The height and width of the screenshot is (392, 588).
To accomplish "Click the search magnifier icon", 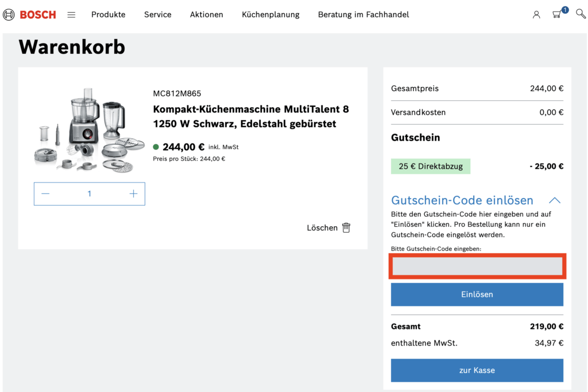I will 581,14.
